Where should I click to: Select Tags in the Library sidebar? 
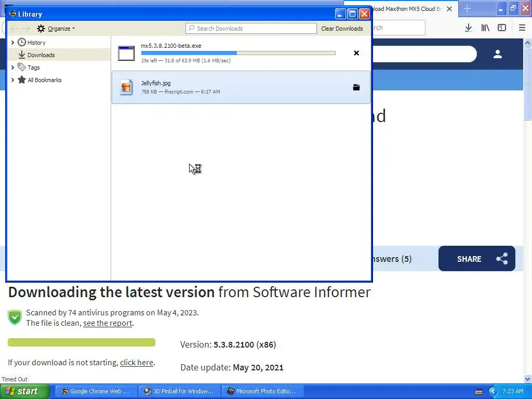click(34, 68)
